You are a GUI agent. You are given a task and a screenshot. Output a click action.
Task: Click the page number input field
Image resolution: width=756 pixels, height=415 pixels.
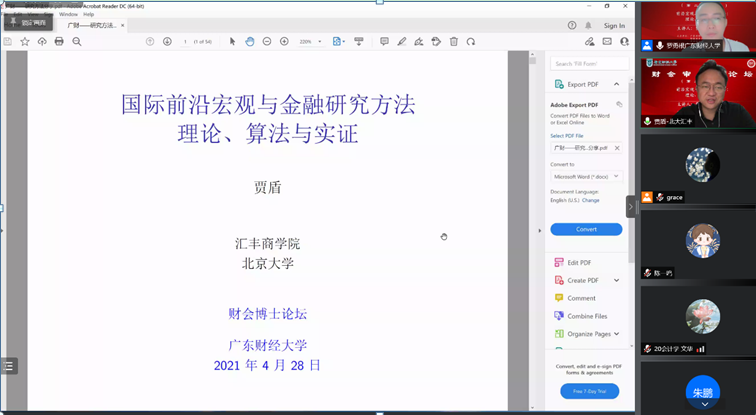[186, 41]
